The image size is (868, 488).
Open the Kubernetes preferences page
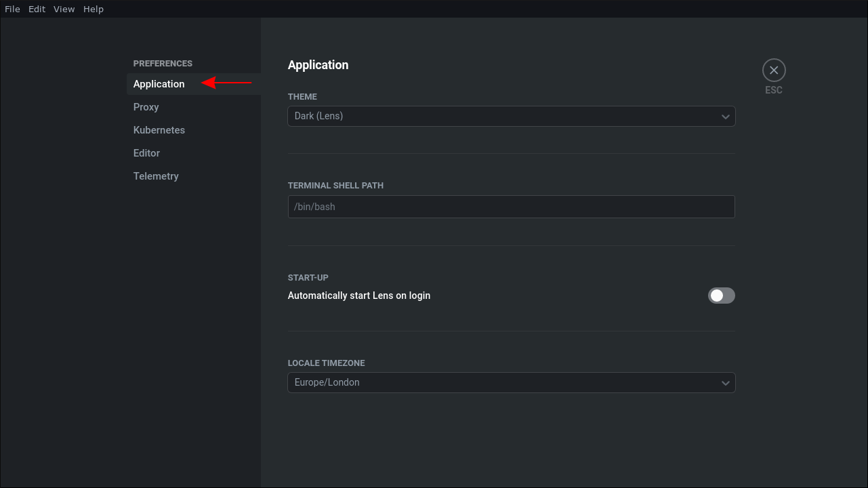pos(159,129)
